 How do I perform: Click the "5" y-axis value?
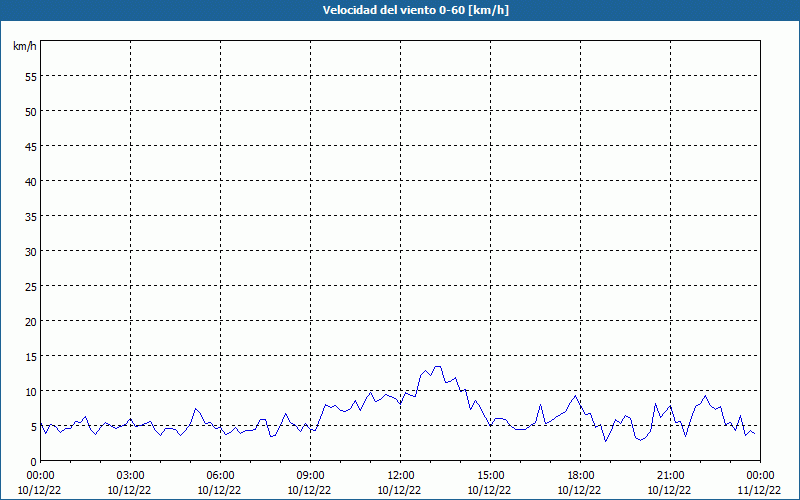34,427
